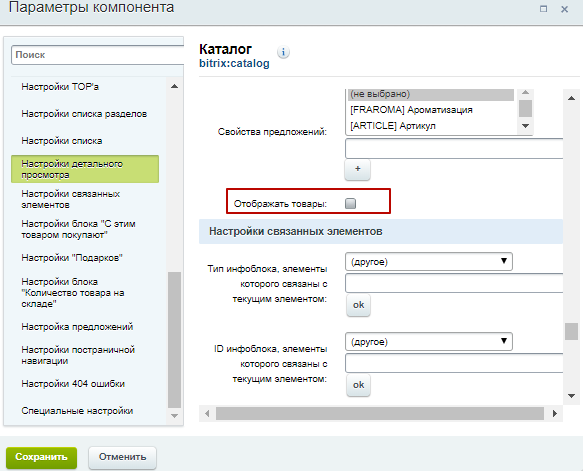Toggle the Отображать товары checkbox
583x471 pixels.
350,203
